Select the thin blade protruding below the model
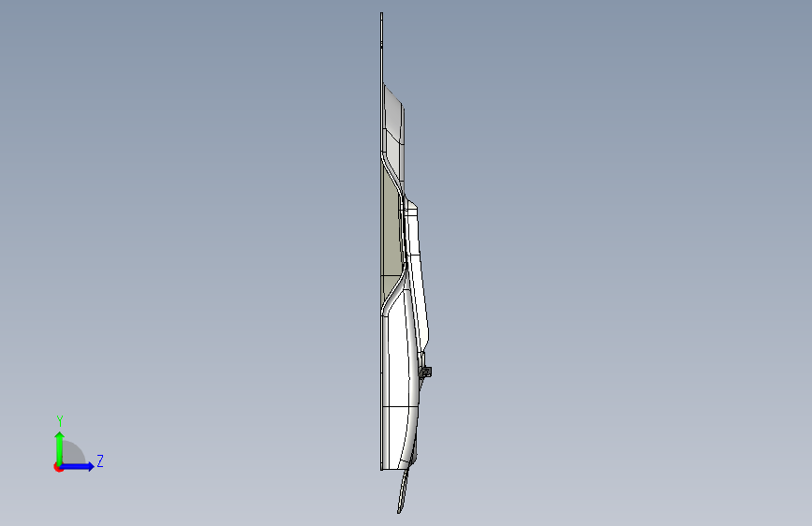This screenshot has width=812, height=526. tap(403, 490)
